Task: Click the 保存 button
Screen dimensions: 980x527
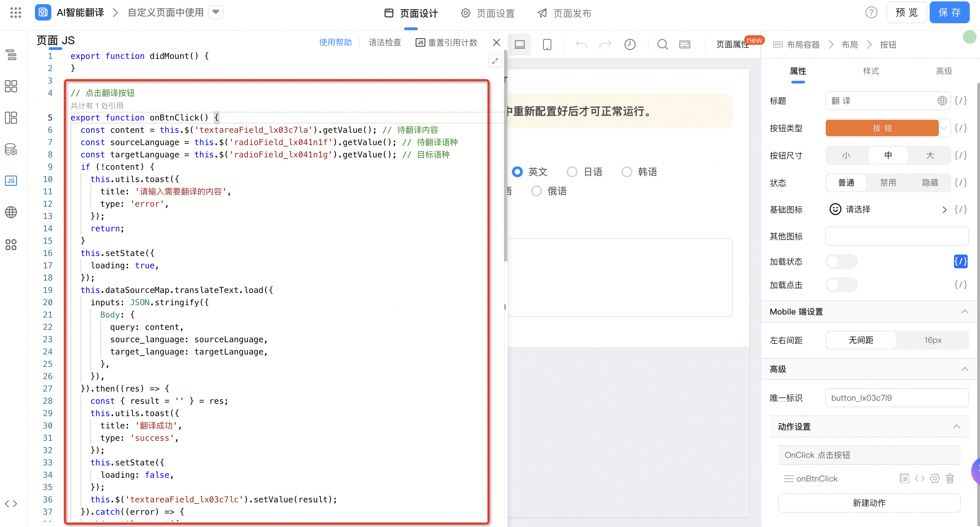Action: 950,13
